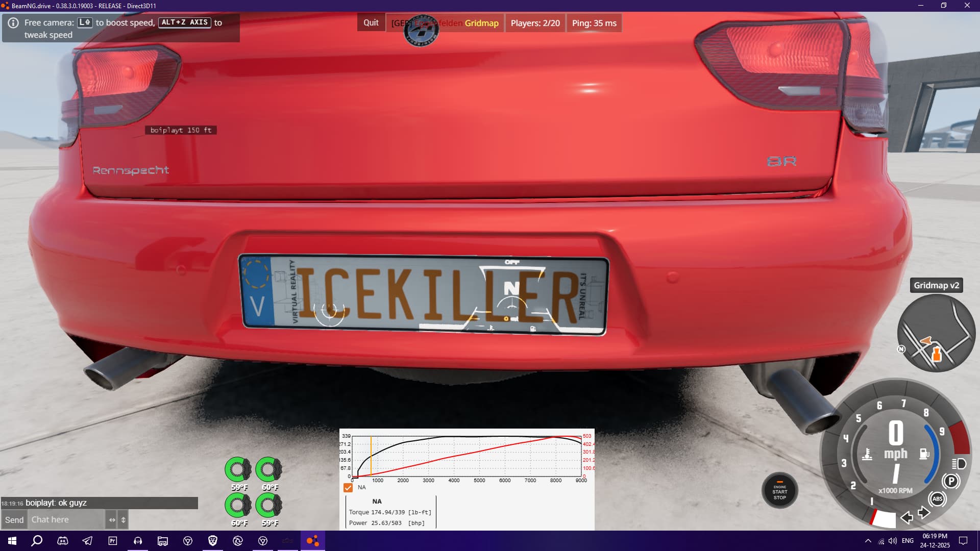Click front-left brake temperature wheel icon

[238, 469]
